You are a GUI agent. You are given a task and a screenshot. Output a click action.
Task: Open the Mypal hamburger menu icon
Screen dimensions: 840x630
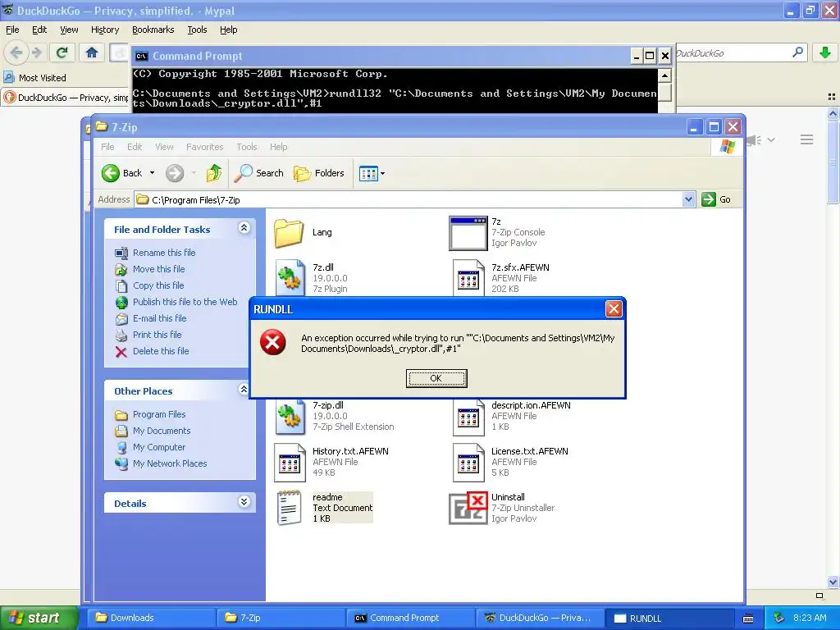point(807,139)
